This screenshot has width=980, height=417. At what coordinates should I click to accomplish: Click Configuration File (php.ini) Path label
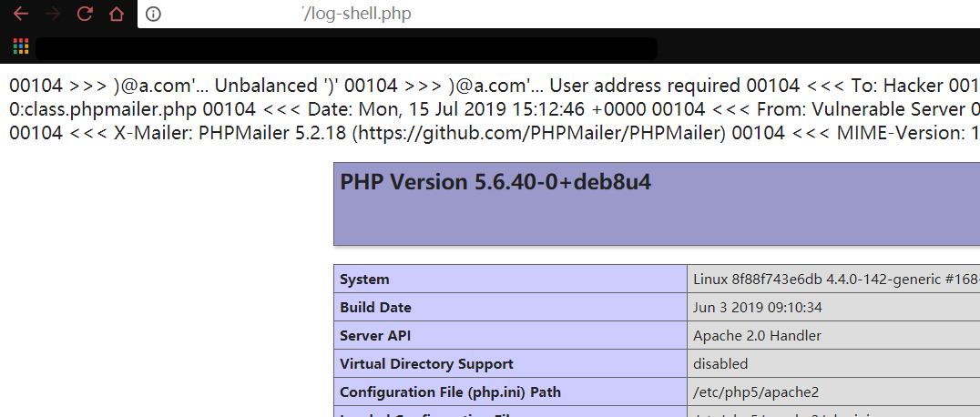coord(450,392)
